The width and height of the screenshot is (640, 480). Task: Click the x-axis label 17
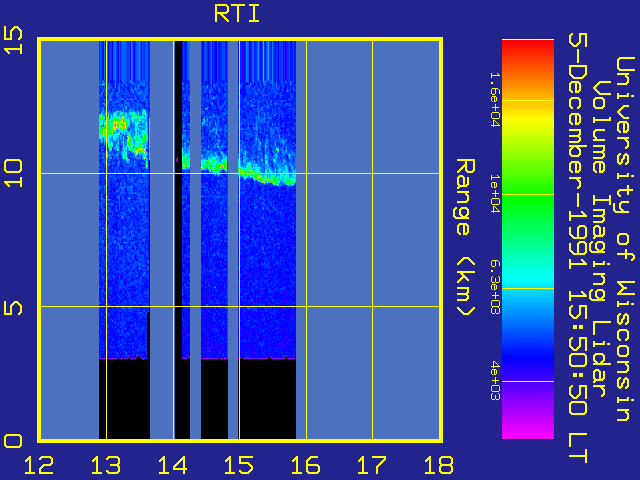pyautogui.click(x=372, y=465)
